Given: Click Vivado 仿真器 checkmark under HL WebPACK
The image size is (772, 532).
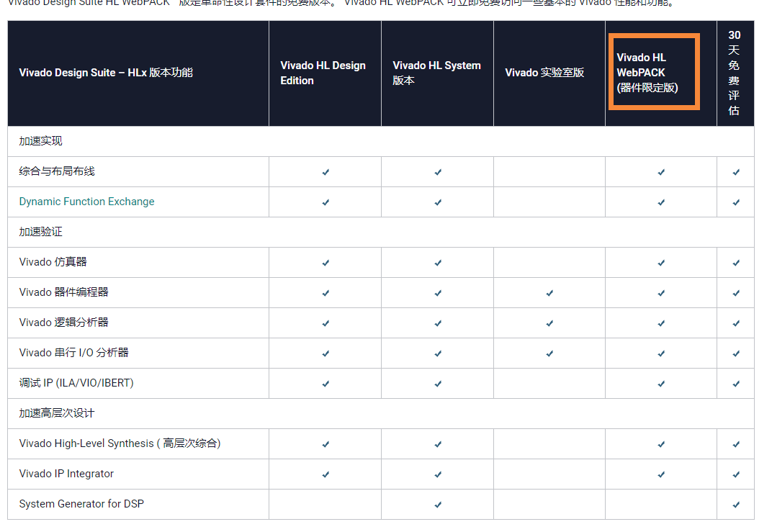Looking at the screenshot, I should coord(661,263).
